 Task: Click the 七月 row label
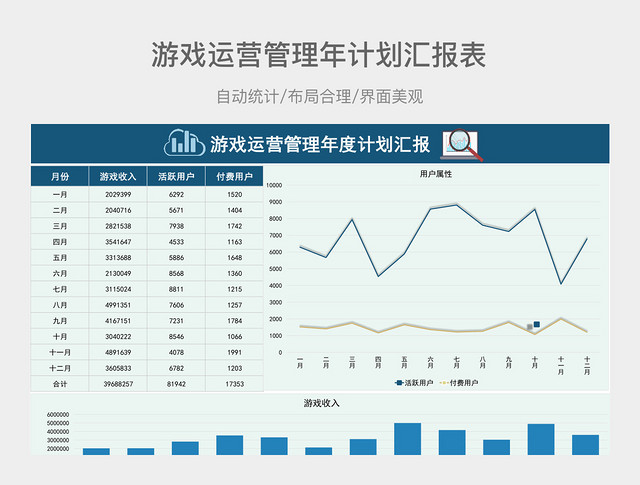[60, 289]
